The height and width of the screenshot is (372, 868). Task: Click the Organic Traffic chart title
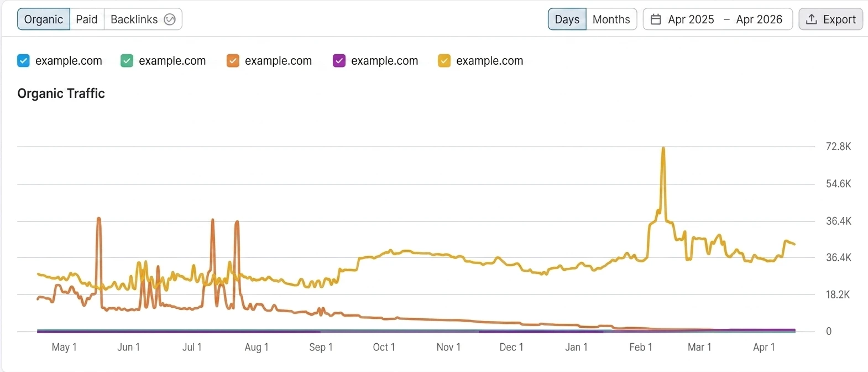click(x=61, y=94)
